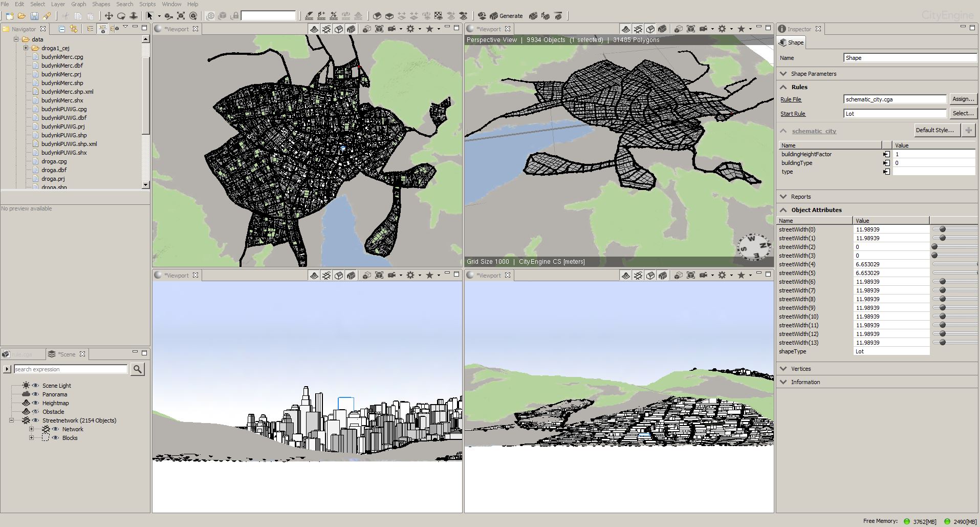Select the Pan (move) navigation tool
This screenshot has width=980, height=527.
pos(108,16)
